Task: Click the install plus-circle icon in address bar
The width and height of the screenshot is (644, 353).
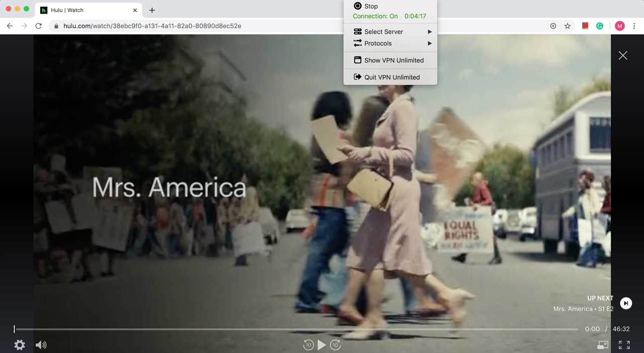Action: click(553, 26)
